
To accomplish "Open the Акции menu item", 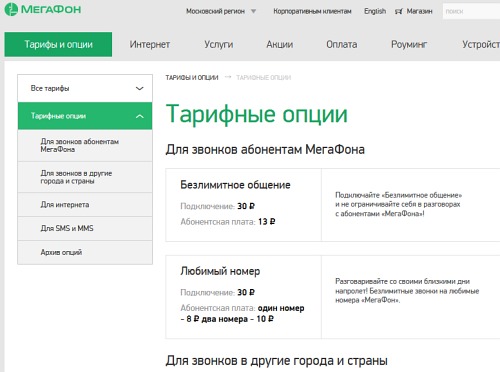I will [280, 44].
